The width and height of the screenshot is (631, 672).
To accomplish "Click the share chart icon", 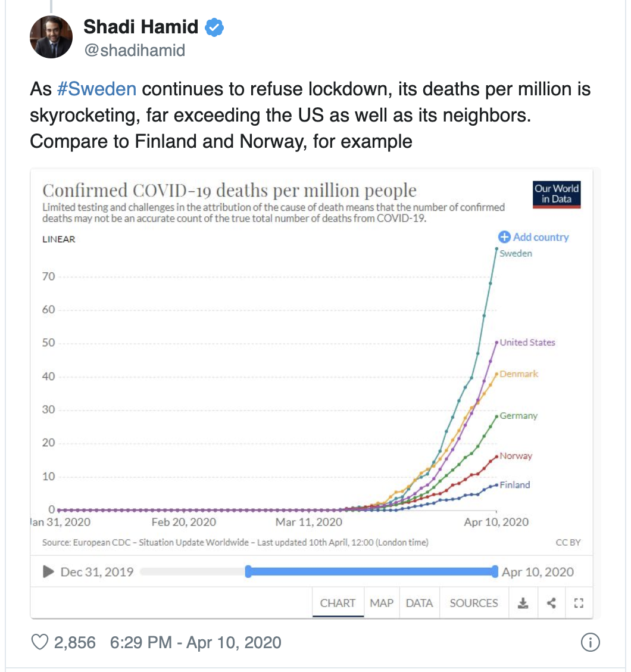I will point(551,603).
